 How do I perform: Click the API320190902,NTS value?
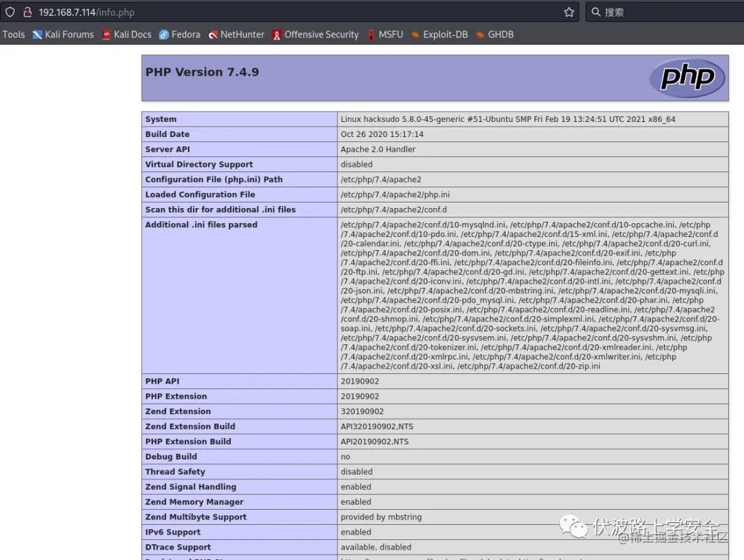click(x=377, y=426)
